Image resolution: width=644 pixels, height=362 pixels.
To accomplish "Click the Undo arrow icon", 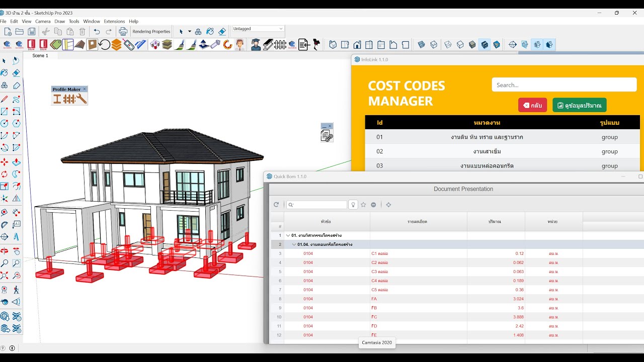I will click(x=97, y=31).
